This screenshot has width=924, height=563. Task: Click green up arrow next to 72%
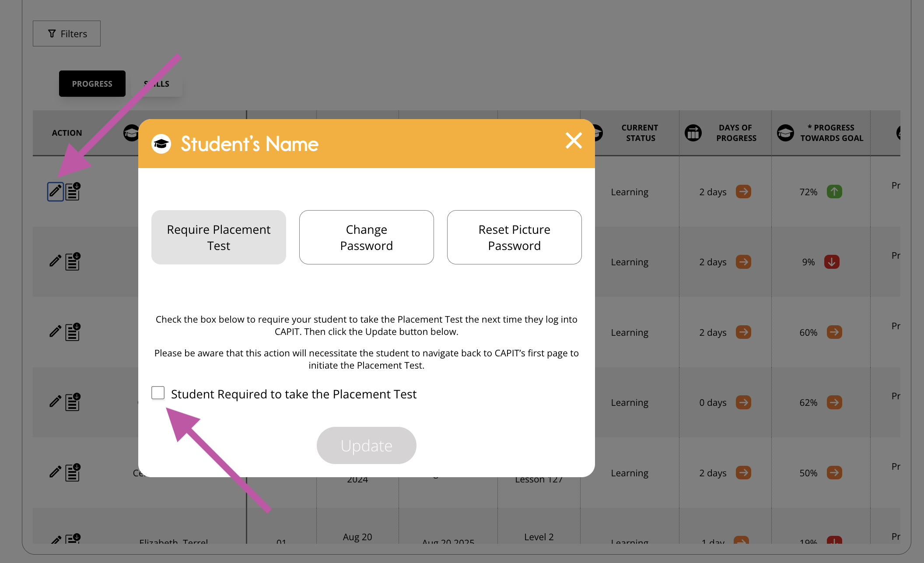click(x=834, y=192)
